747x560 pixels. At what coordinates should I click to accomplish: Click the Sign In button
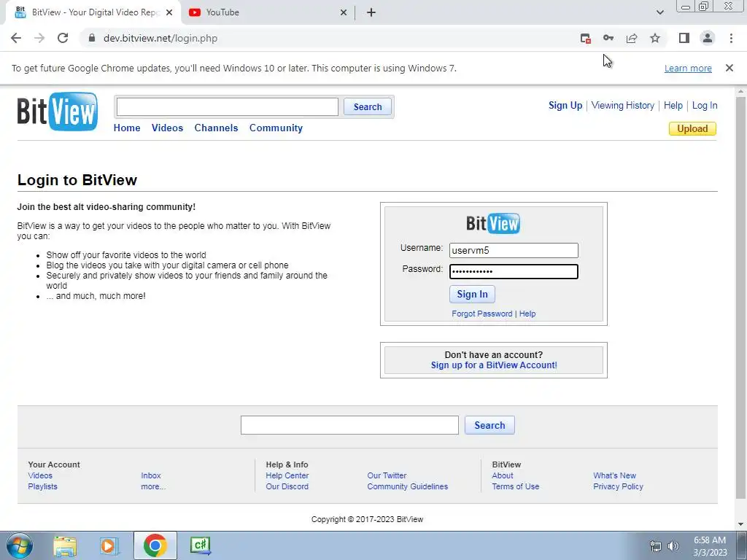[472, 295]
